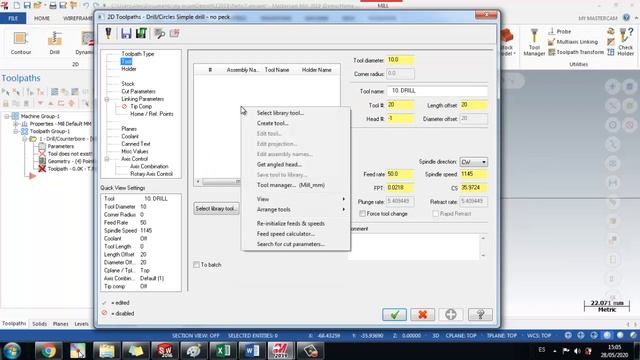The height and width of the screenshot is (360, 640).
Task: Open the HOME ribbon tab
Action: coord(42,18)
